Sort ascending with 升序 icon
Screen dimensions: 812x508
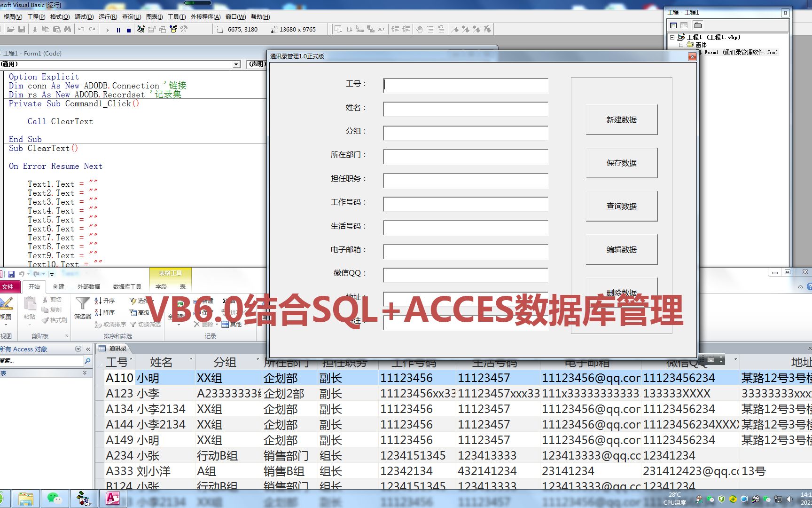(105, 301)
